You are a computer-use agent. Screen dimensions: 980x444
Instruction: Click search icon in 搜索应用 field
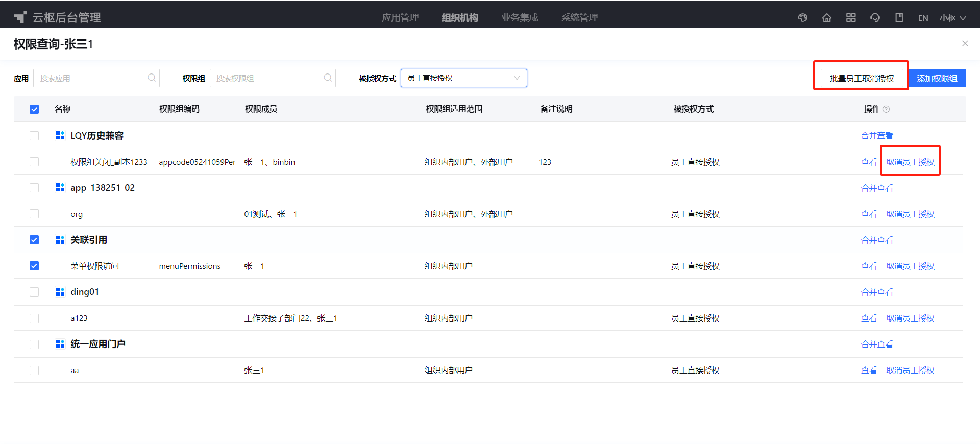[152, 78]
